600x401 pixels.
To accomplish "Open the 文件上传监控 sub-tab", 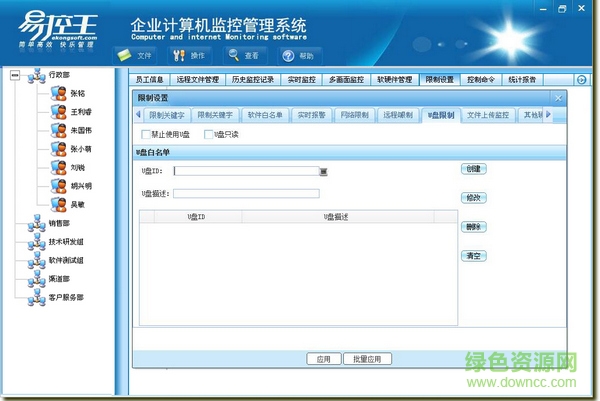I will coord(488,115).
